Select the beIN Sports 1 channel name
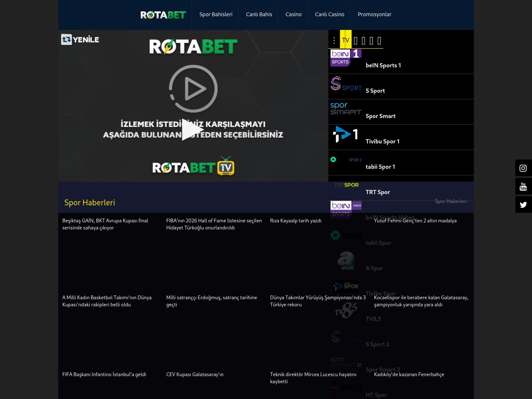This screenshot has height=399, width=532. pos(383,66)
